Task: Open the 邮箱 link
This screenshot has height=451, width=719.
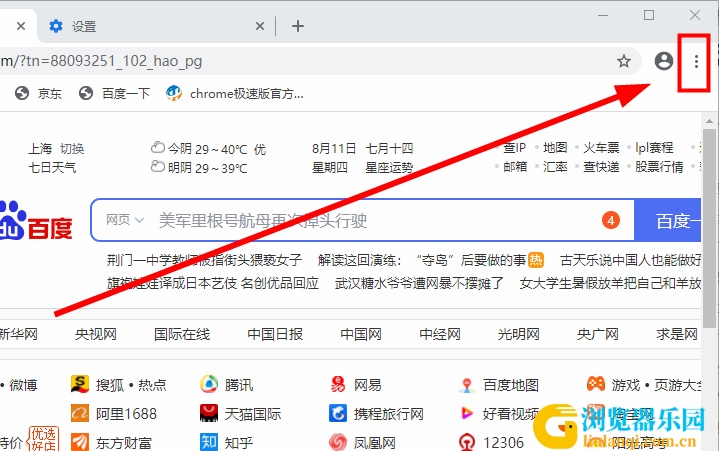Action: coord(514,166)
